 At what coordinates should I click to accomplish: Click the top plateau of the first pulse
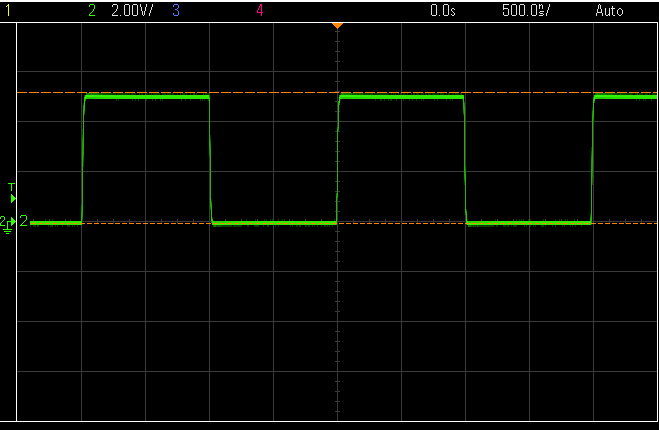[x=147, y=97]
